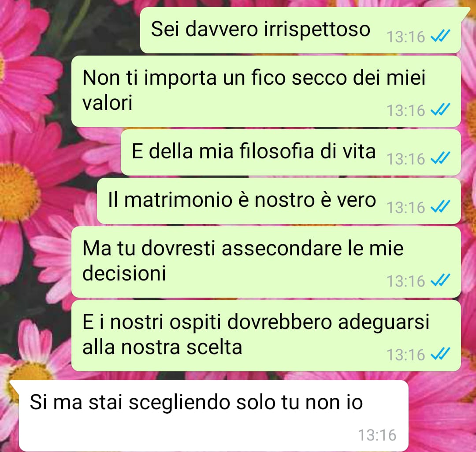Tap the timestamp on 'Il matrimonio è nostro è vero'

[406, 207]
